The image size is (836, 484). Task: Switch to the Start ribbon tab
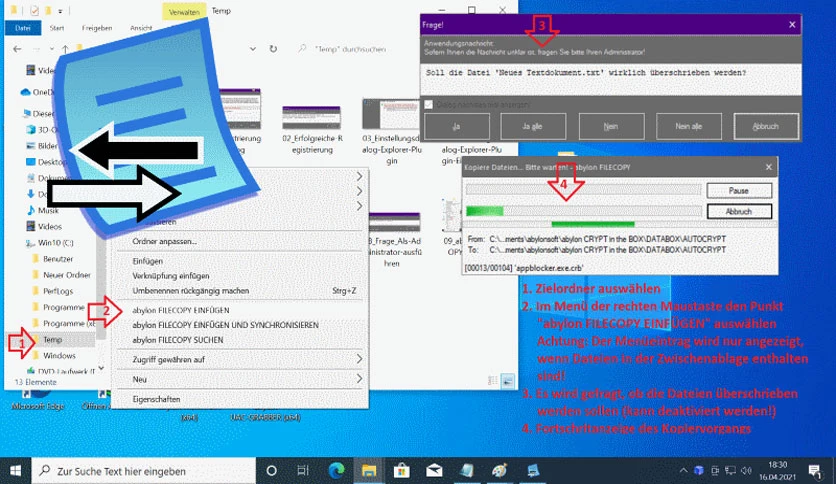[57, 28]
